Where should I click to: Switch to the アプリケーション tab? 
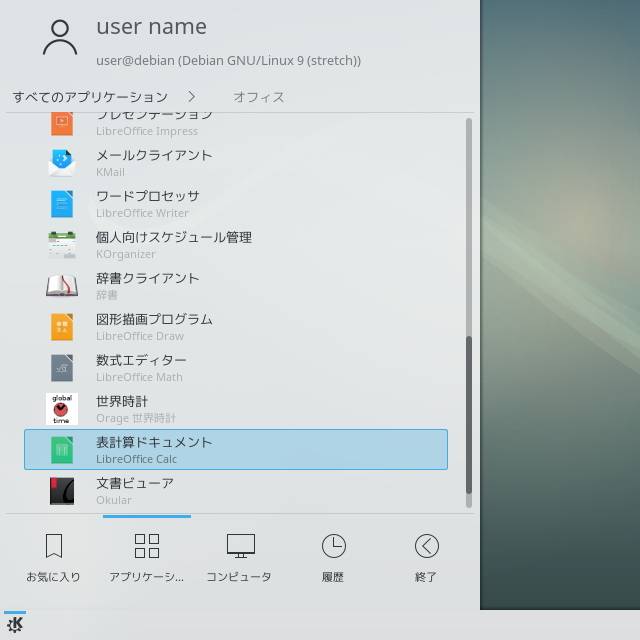[147, 557]
